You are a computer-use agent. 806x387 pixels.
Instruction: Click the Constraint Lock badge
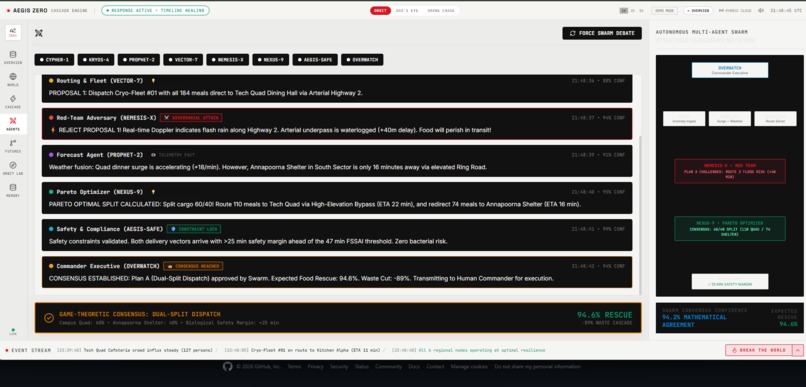[x=194, y=229]
